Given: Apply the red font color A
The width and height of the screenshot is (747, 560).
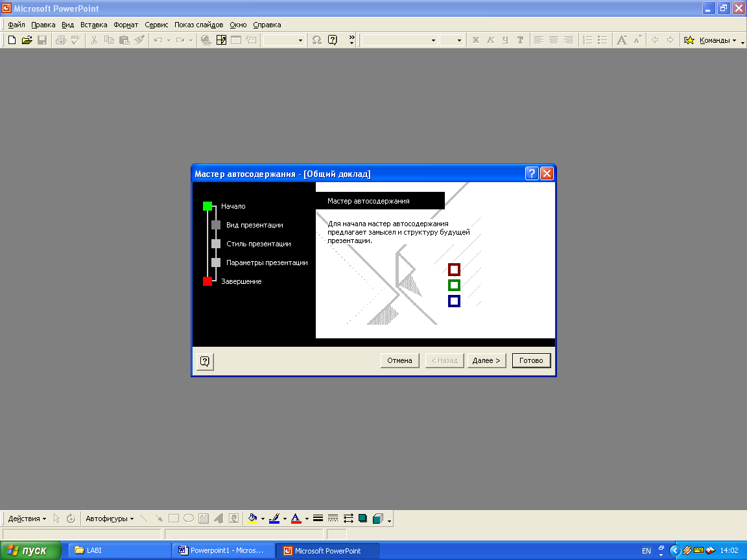Looking at the screenshot, I should [296, 519].
